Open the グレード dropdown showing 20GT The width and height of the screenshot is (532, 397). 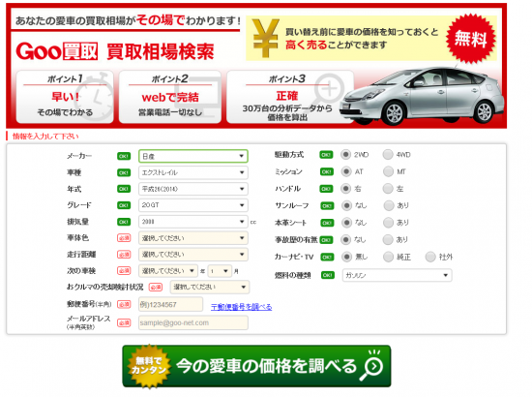pos(193,205)
